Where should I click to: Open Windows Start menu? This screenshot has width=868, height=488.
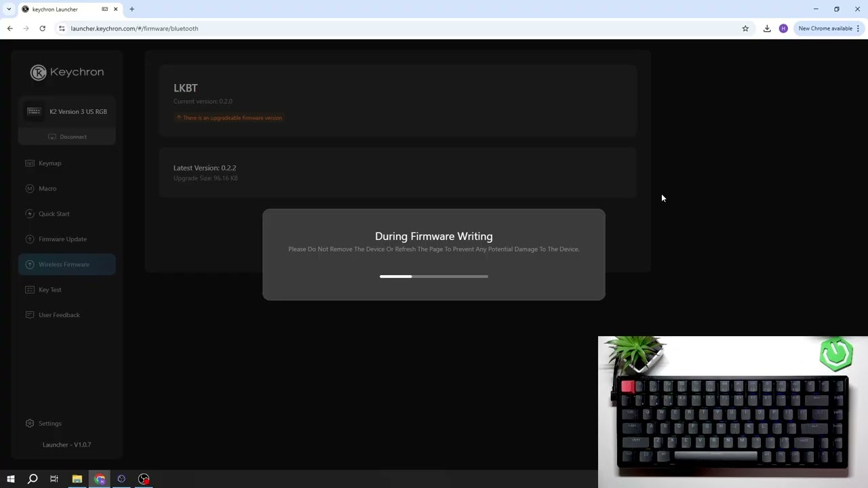[10, 479]
